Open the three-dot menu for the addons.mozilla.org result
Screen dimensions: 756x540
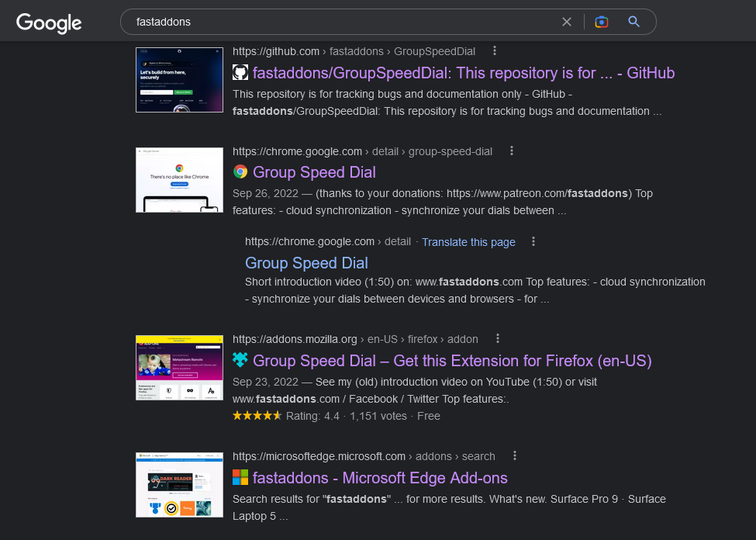[x=498, y=338]
